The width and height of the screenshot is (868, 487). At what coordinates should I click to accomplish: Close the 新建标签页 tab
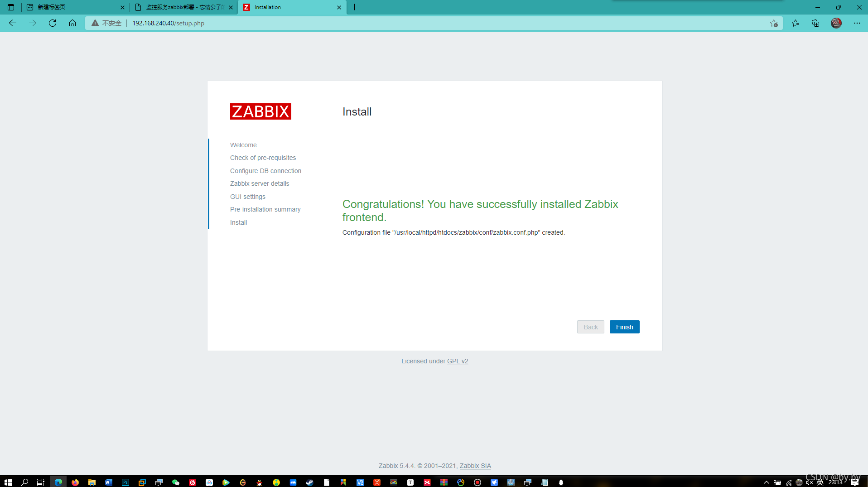[x=122, y=7]
